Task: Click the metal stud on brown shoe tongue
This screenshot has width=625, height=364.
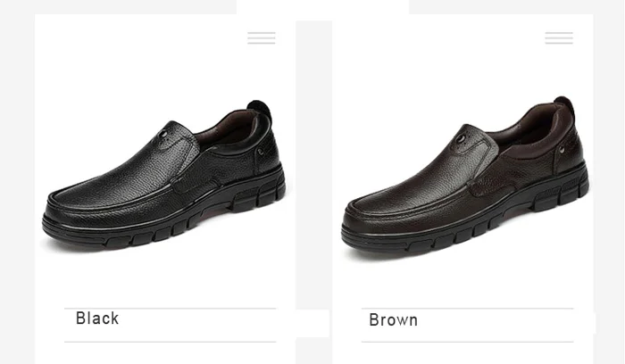Action: (x=462, y=139)
